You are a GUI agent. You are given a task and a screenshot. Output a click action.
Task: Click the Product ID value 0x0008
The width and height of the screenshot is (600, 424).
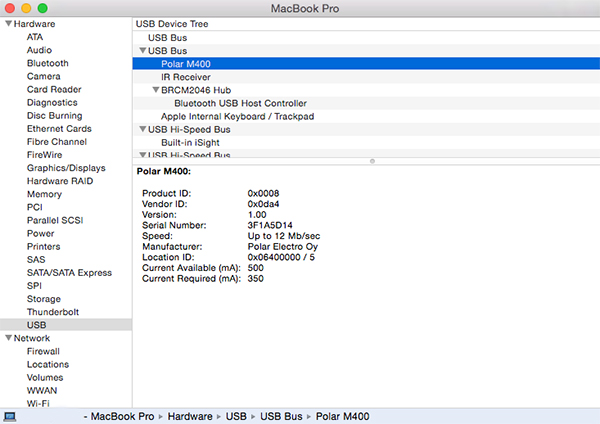[x=263, y=193]
